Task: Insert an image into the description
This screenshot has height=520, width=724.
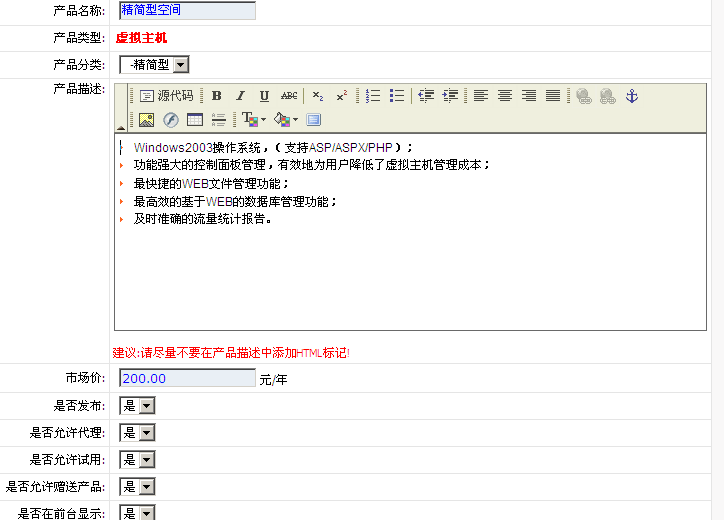Action: (146, 120)
